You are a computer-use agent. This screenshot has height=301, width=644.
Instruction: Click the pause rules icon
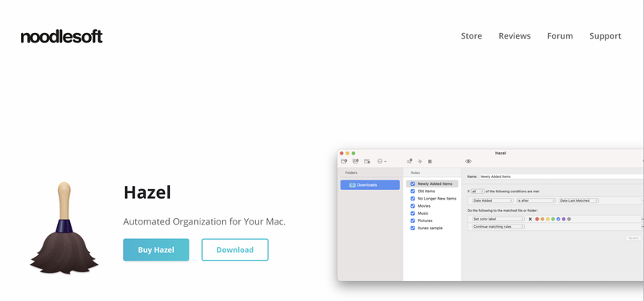click(430, 162)
